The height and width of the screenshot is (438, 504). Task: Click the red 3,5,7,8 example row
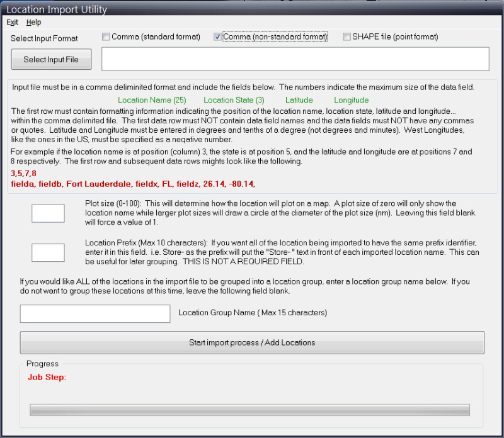point(23,173)
